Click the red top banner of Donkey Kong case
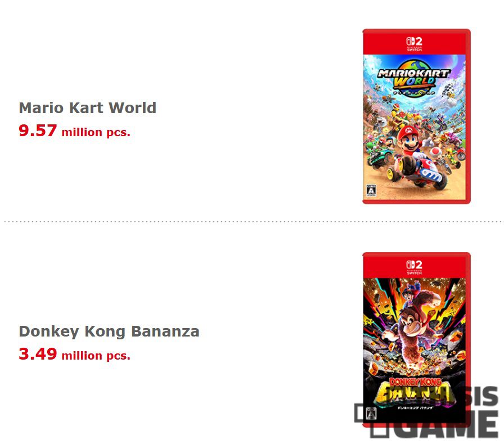The width and height of the screenshot is (504, 444). (414, 266)
